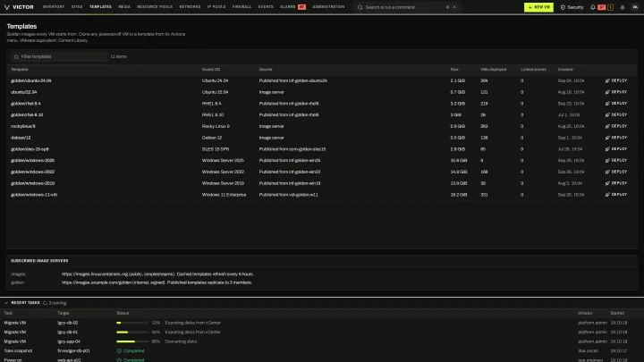Sort by the Linked clones column header
Screen dimensions: 644x362
pyautogui.click(x=533, y=70)
